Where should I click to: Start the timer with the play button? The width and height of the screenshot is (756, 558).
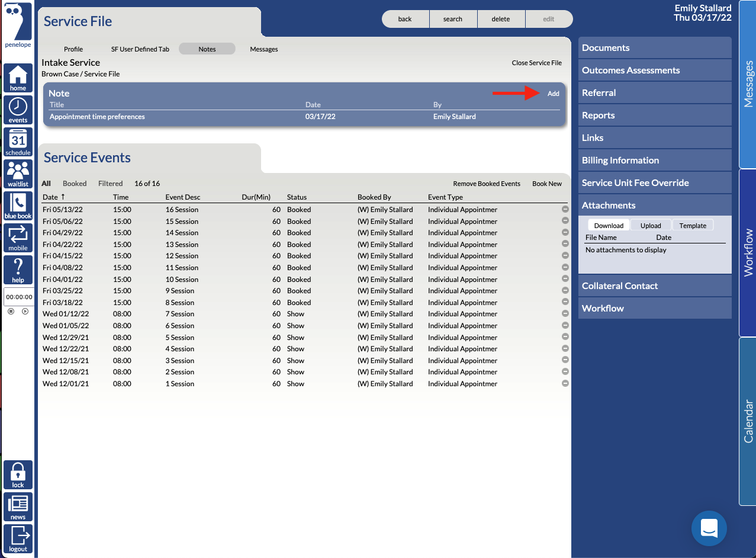(25, 311)
